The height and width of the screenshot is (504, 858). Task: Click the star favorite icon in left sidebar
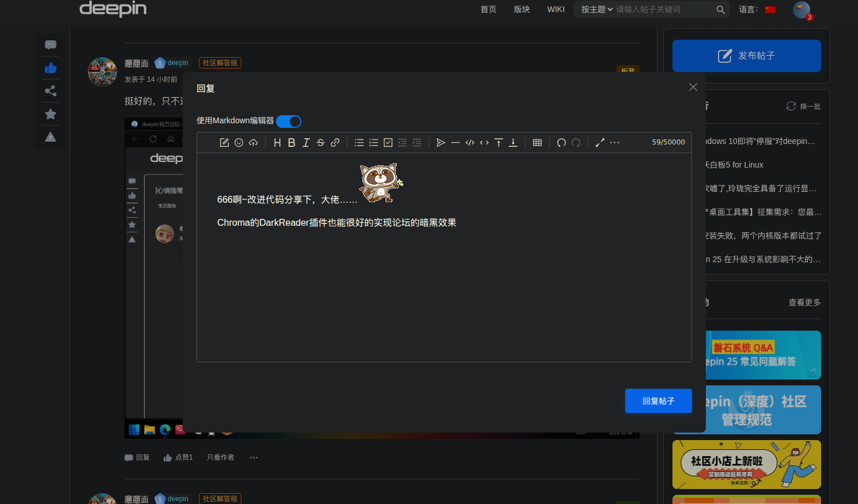pyautogui.click(x=51, y=114)
